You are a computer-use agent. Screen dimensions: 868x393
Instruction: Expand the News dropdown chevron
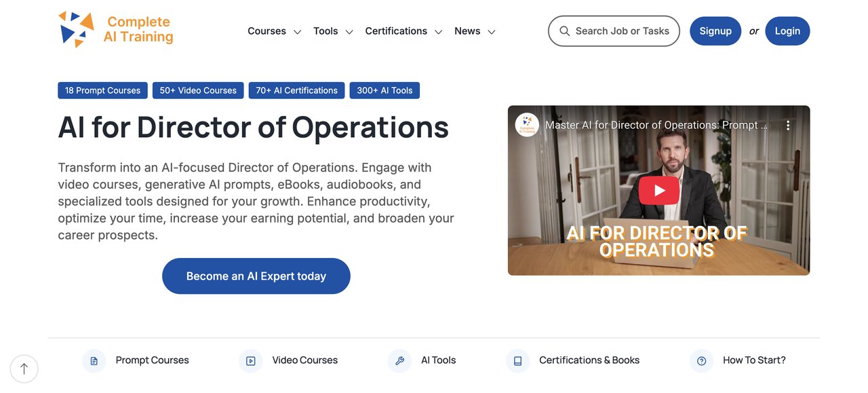click(492, 32)
